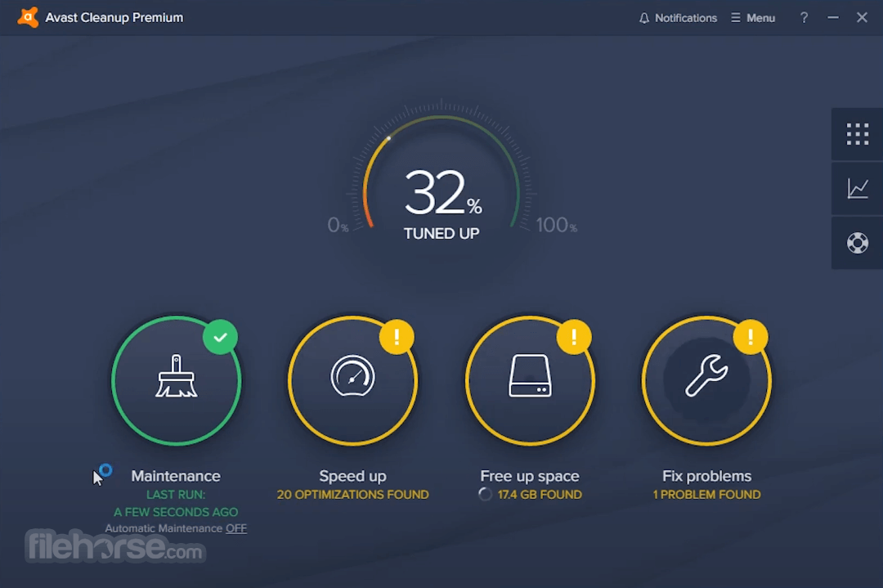Click the Avast logo icon
Image resolution: width=883 pixels, height=588 pixels.
[x=28, y=17]
